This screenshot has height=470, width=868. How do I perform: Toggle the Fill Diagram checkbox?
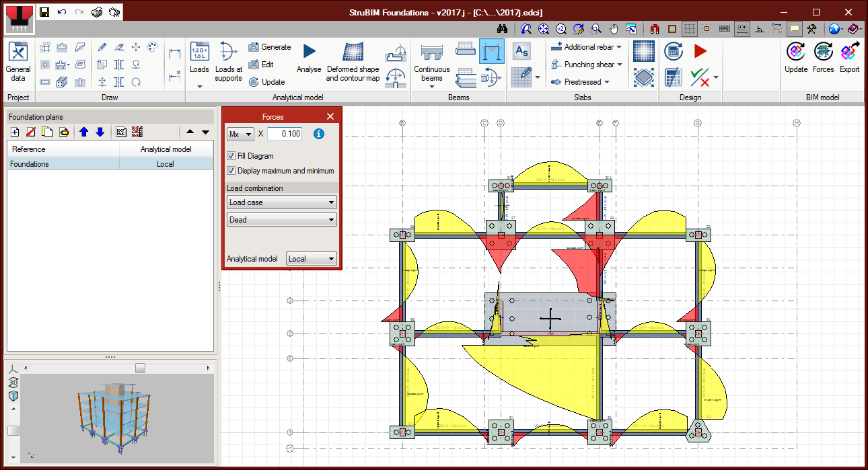pyautogui.click(x=231, y=156)
